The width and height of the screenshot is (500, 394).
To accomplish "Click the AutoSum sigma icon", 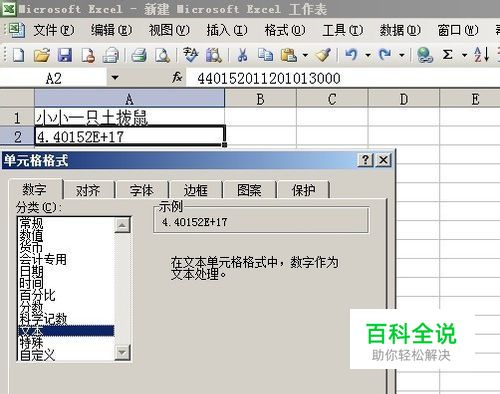I will (x=448, y=55).
